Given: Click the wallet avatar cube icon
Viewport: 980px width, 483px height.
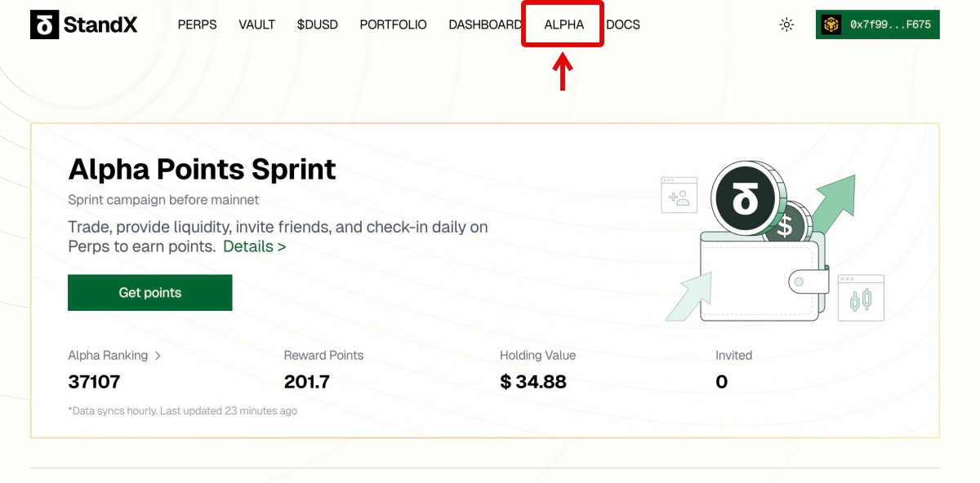Looking at the screenshot, I should 831,25.
